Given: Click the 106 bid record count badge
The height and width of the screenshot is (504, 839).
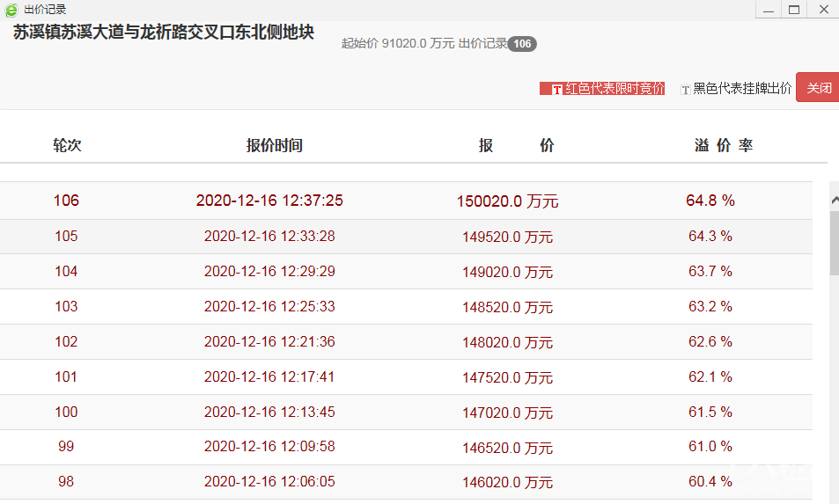Looking at the screenshot, I should 522,44.
